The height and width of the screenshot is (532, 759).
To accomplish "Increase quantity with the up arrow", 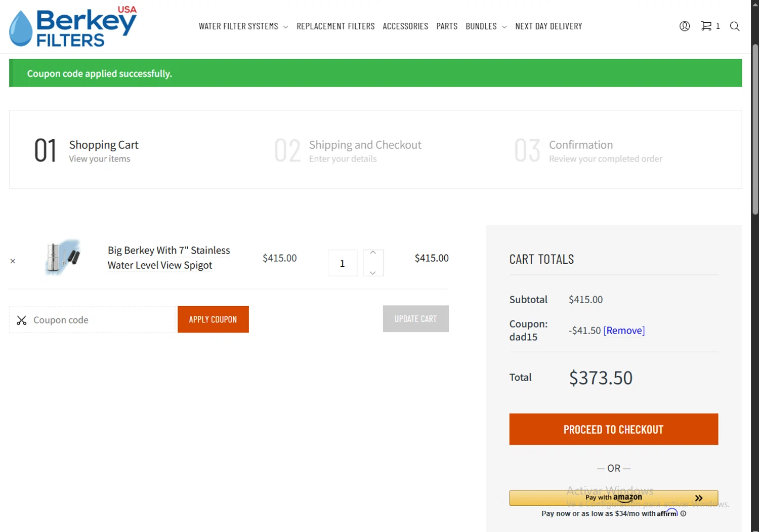I will coord(373,253).
